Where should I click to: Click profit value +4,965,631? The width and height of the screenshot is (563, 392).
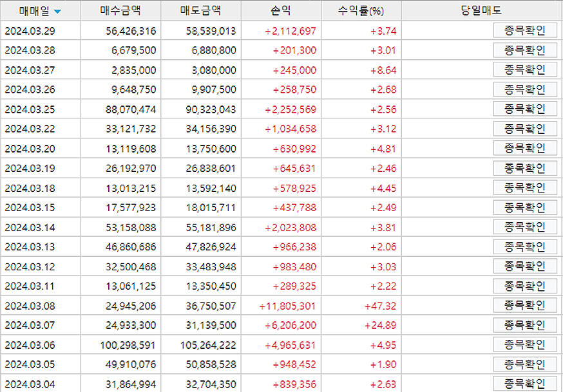[291, 345]
